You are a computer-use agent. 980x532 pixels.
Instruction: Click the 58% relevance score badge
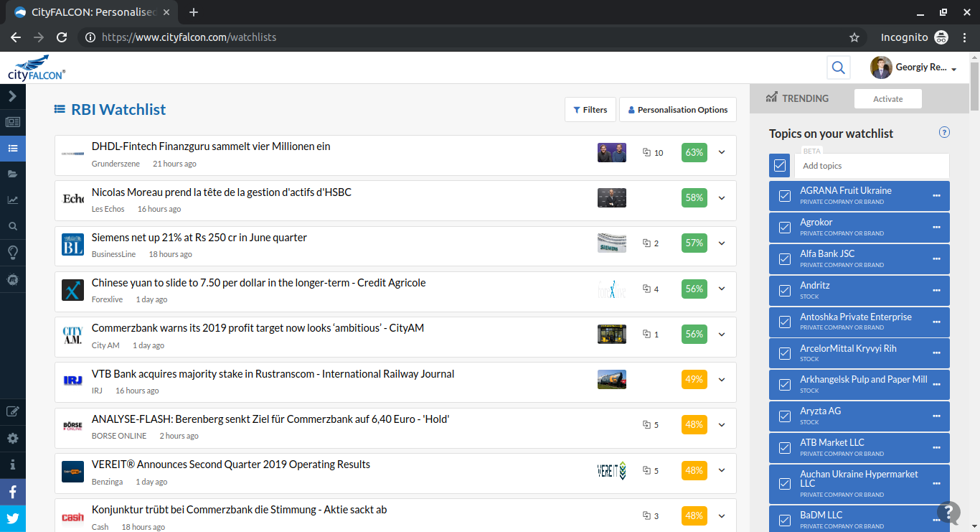pyautogui.click(x=694, y=197)
